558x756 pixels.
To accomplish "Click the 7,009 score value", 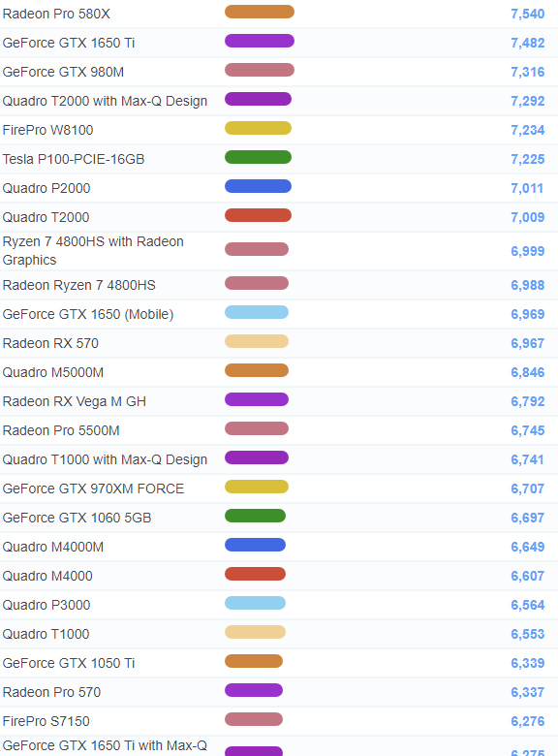I will click(528, 217).
